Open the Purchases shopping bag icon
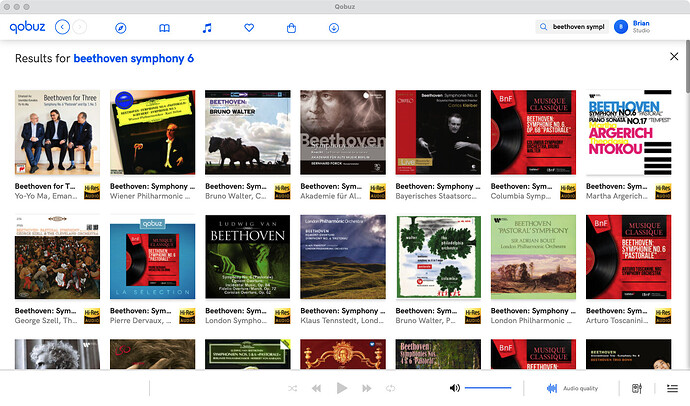690x406 pixels. [x=291, y=28]
